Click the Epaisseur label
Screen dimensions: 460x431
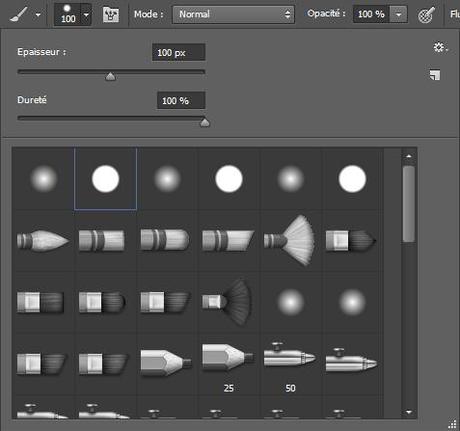tap(42, 52)
